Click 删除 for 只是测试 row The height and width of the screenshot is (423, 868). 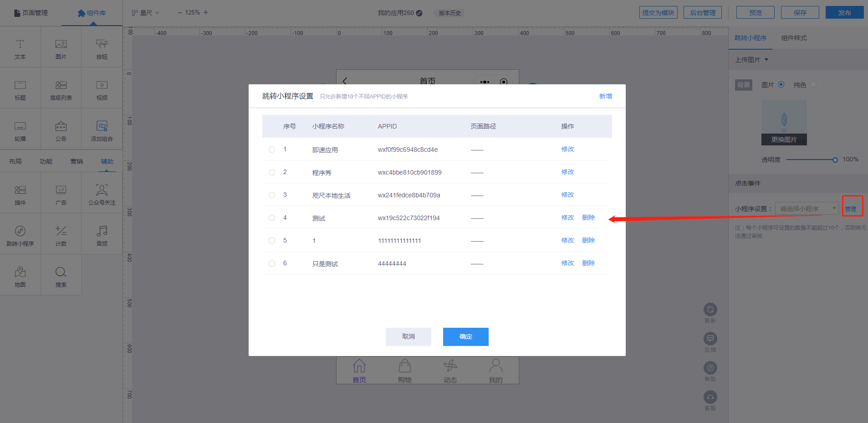point(589,263)
